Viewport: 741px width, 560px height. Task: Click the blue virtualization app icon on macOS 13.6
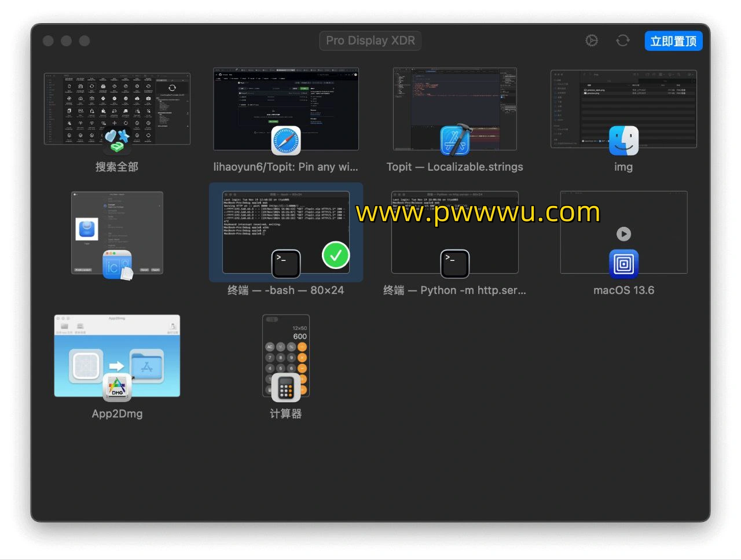coord(624,264)
